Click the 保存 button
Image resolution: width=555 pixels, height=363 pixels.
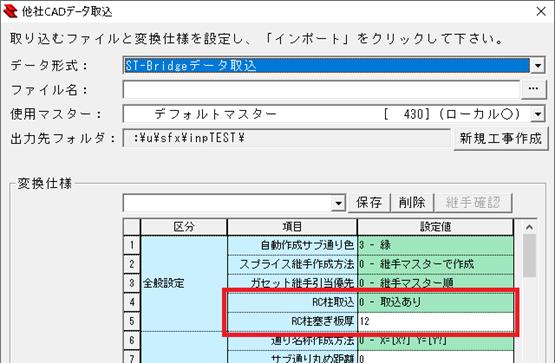(369, 203)
